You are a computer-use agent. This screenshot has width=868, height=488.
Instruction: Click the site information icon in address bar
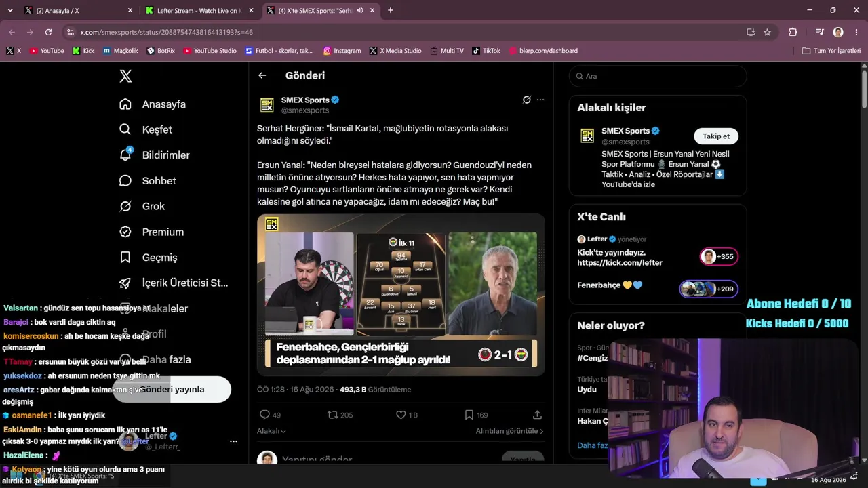coord(71,32)
